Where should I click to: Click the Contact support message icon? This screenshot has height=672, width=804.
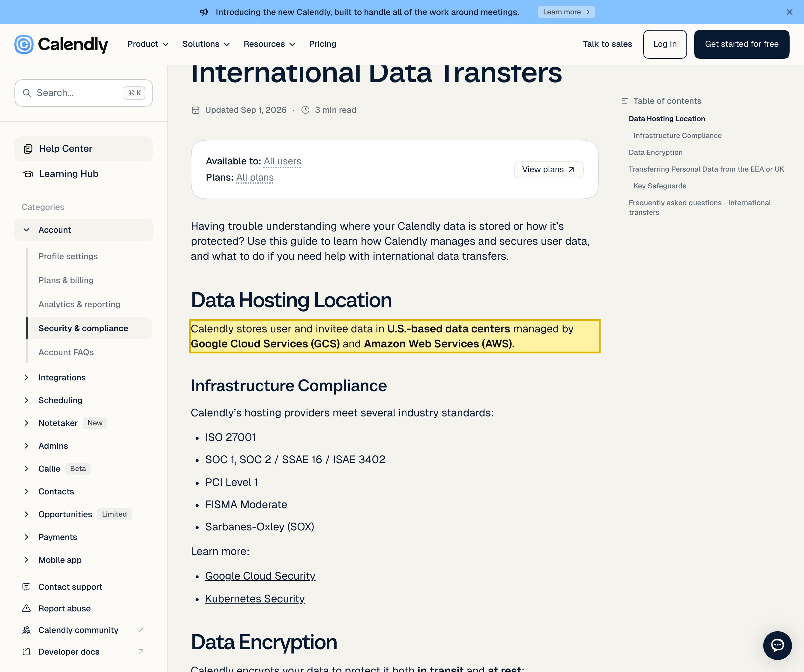pyautogui.click(x=26, y=586)
